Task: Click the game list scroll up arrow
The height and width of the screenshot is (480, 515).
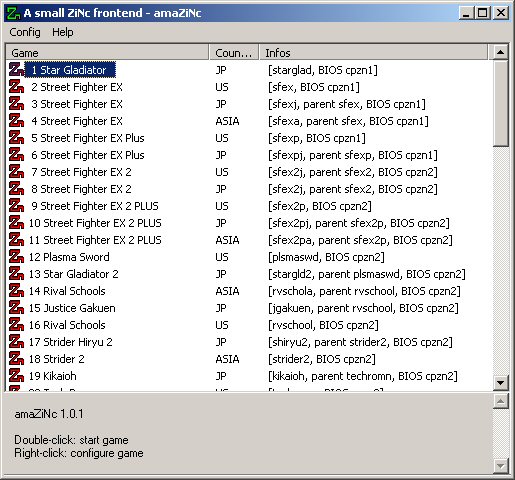Action: tap(500, 52)
